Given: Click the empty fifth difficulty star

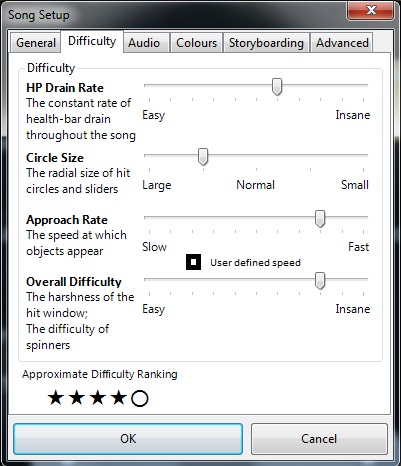Looking at the screenshot, I should click(x=140, y=398).
